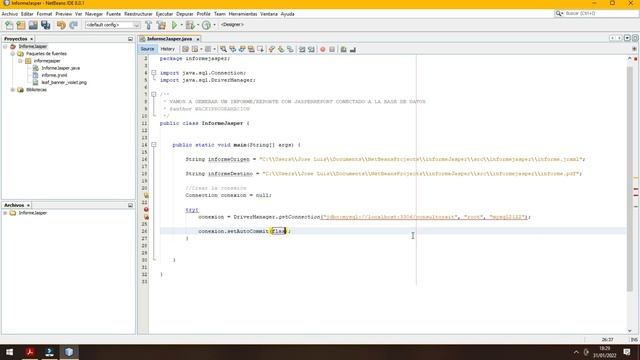
Task: Click the New Project toolbar icon
Action: [21, 25]
